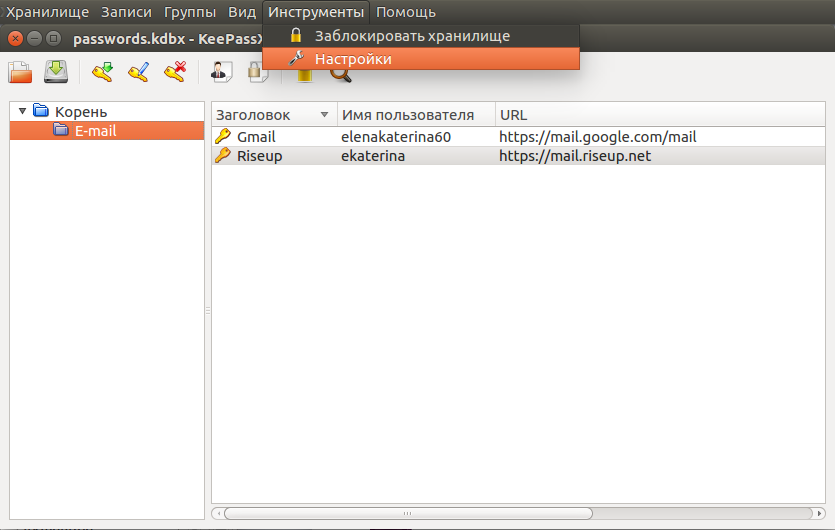Open the Группы menu
The height and width of the screenshot is (530, 835).
click(190, 12)
